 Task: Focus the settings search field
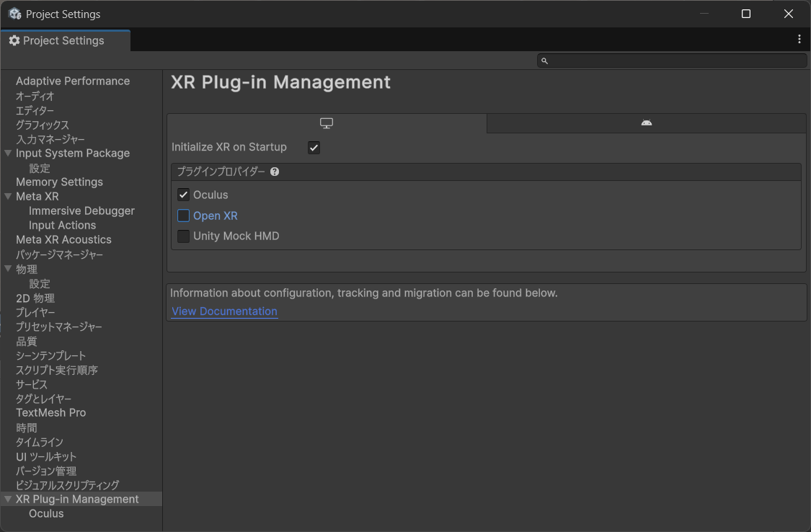tap(672, 61)
